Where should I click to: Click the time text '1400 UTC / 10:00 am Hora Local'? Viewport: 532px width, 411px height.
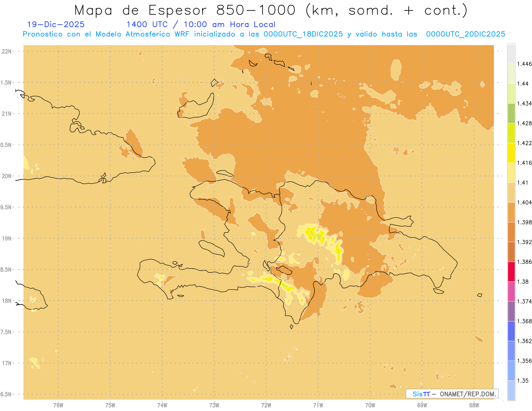[x=201, y=24]
